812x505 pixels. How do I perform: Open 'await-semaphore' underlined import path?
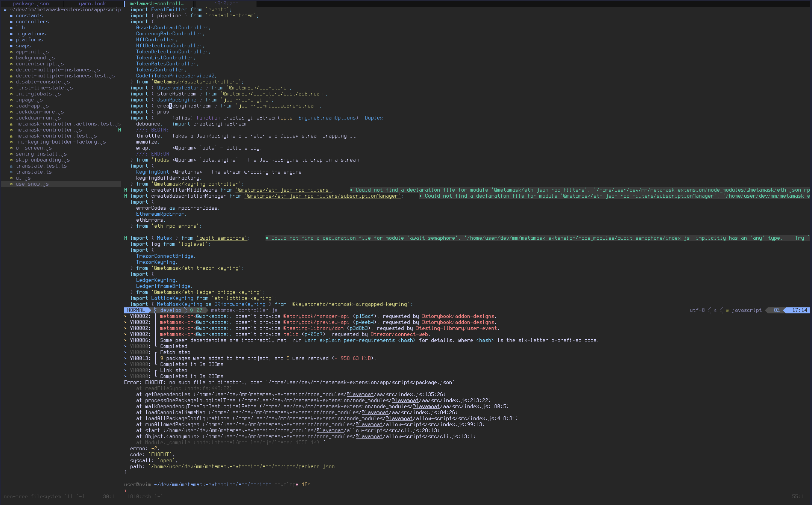[x=222, y=238]
